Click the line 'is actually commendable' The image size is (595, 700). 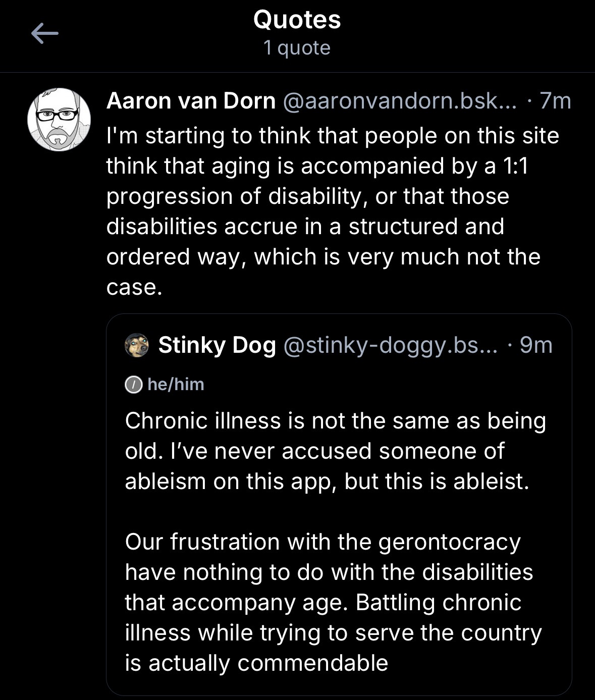[x=256, y=663]
